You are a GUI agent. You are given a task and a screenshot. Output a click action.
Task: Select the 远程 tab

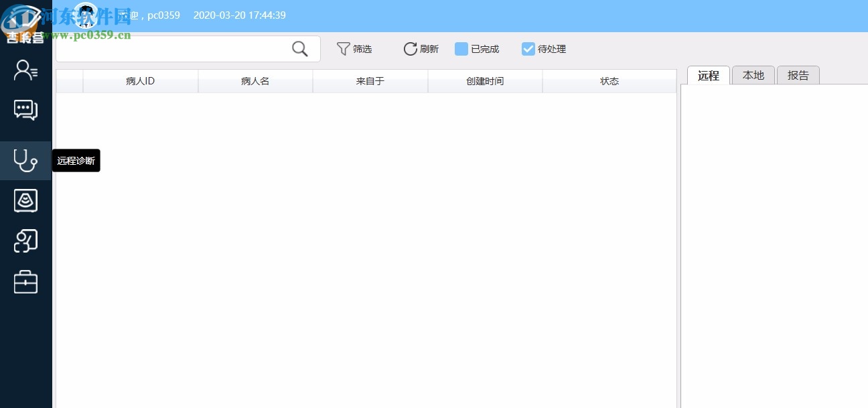tap(707, 76)
